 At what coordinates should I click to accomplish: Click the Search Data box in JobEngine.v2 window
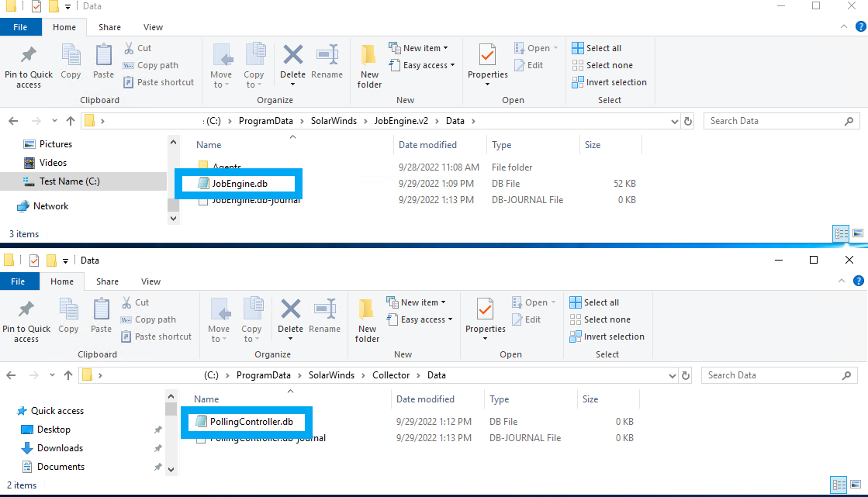coord(782,121)
